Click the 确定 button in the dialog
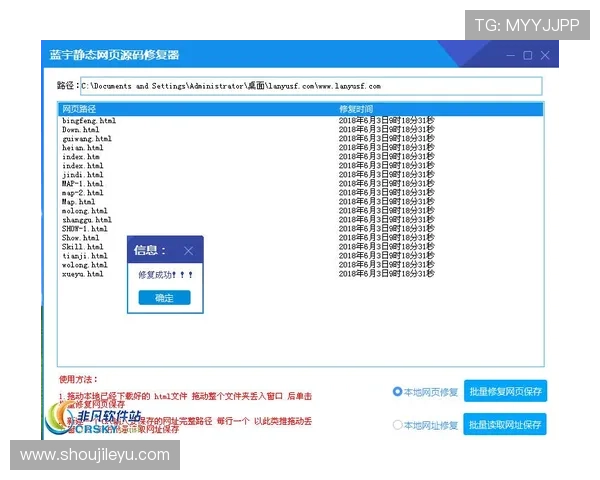 tap(164, 297)
